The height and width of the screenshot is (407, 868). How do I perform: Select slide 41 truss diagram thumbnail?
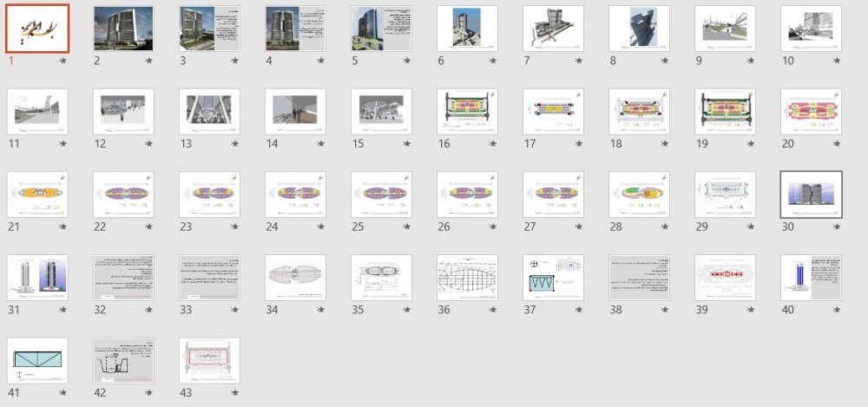tap(37, 360)
